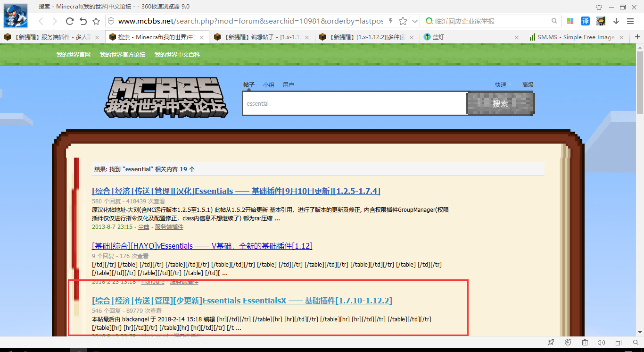Close the 蓝灯 tab
The image size is (644, 352).
(x=516, y=37)
